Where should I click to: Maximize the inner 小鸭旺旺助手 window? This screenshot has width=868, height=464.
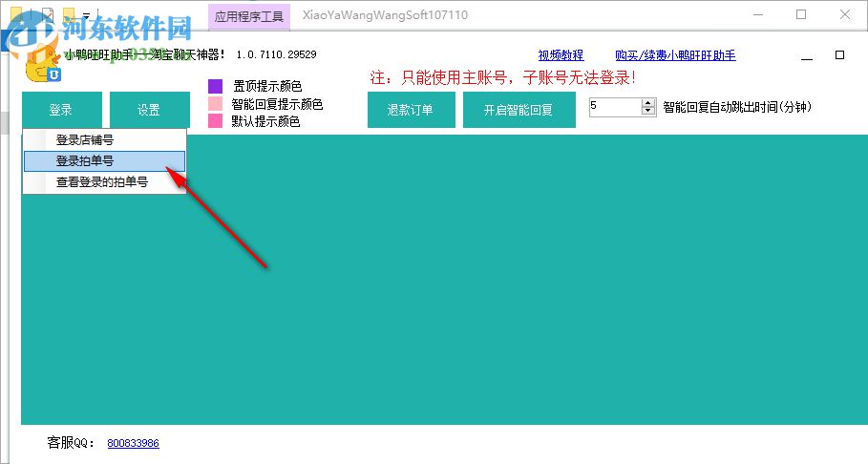tap(839, 54)
